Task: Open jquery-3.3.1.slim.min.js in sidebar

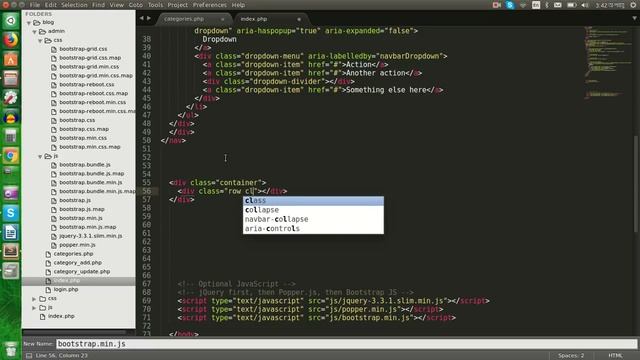Action: click(91, 236)
